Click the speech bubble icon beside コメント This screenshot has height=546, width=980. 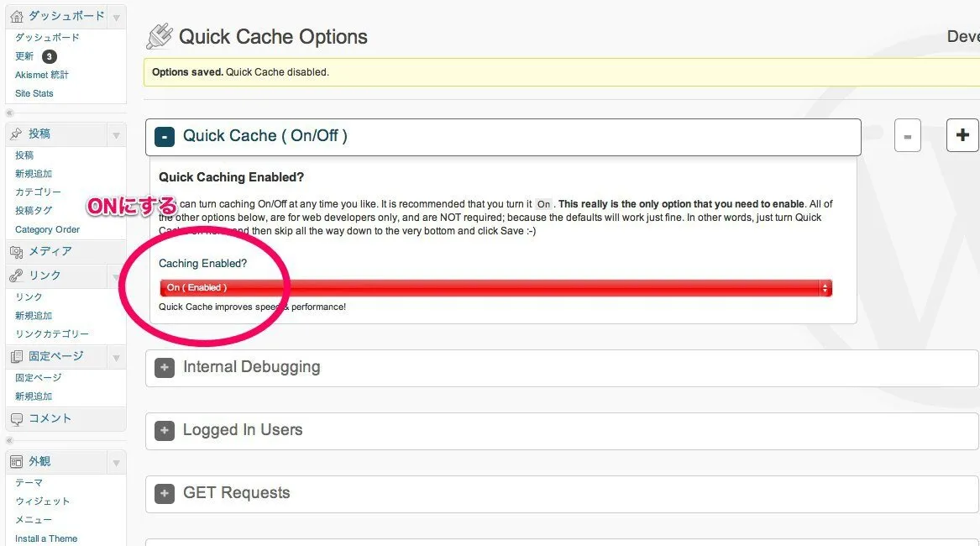[17, 418]
